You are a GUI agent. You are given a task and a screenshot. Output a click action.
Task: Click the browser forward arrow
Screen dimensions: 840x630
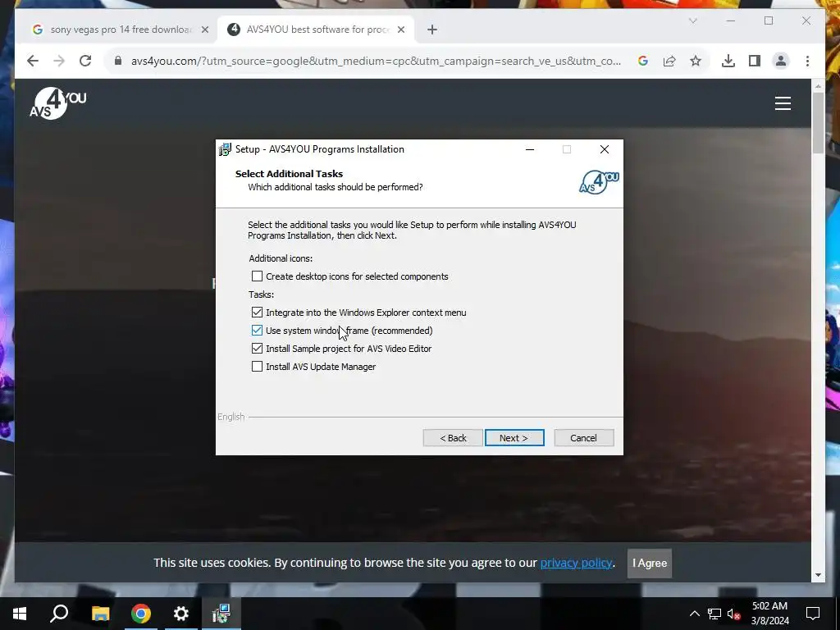tap(59, 61)
